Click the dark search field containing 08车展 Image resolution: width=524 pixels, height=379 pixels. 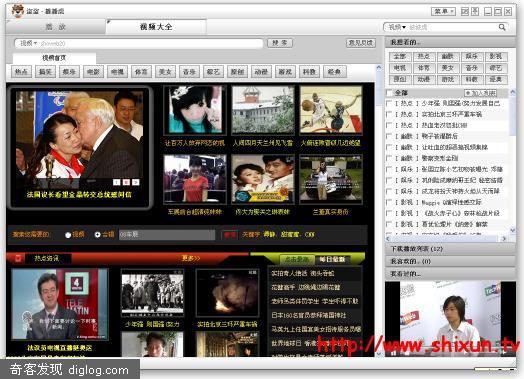click(x=167, y=235)
